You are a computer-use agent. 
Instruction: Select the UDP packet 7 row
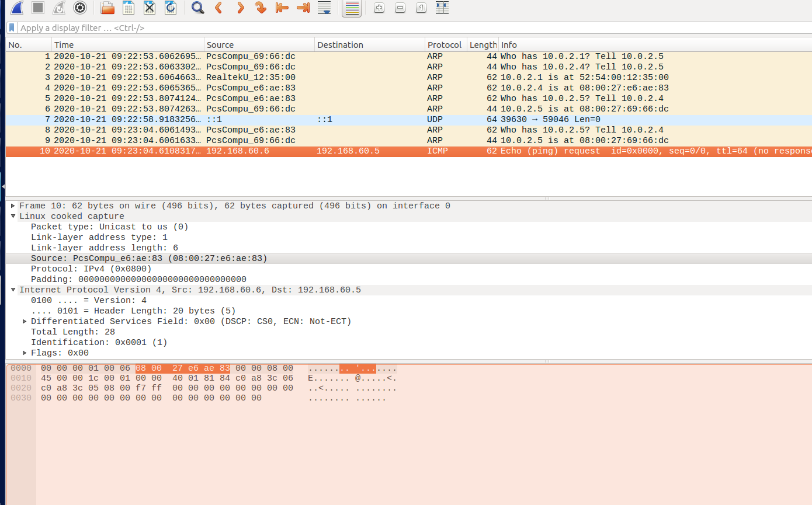(409, 120)
